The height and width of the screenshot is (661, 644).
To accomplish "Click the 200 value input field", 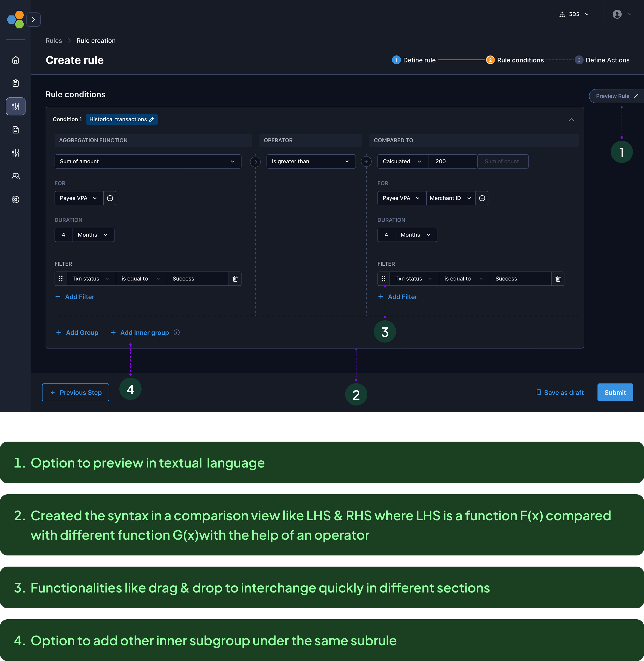I will (x=452, y=162).
